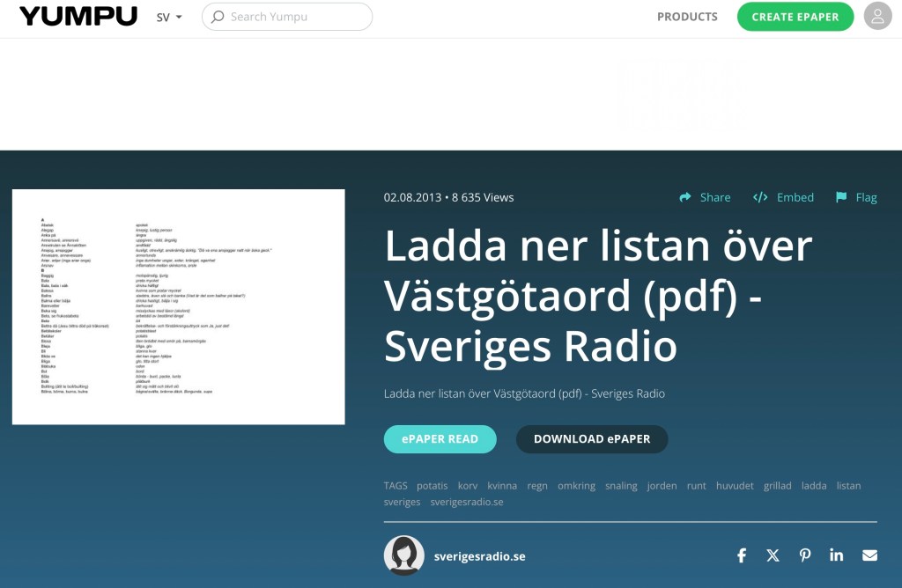Select the grillad tag
Viewport: 902px width, 588px height.
point(778,486)
